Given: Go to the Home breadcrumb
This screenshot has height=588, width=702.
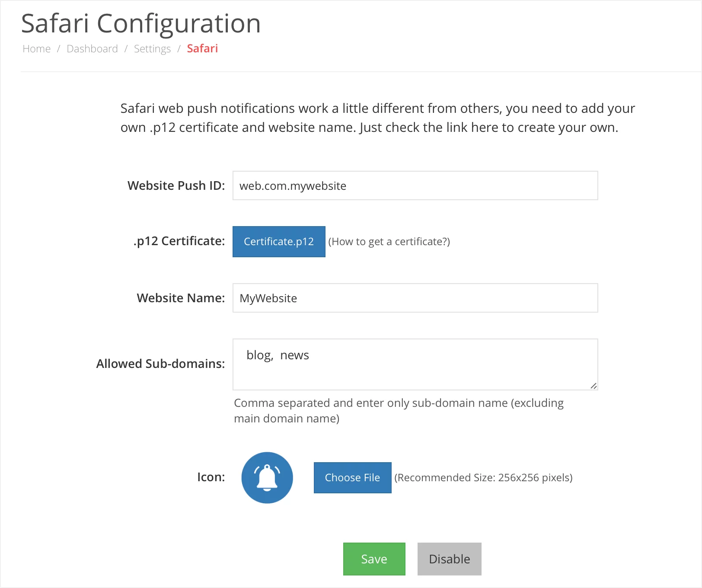Looking at the screenshot, I should (x=37, y=49).
